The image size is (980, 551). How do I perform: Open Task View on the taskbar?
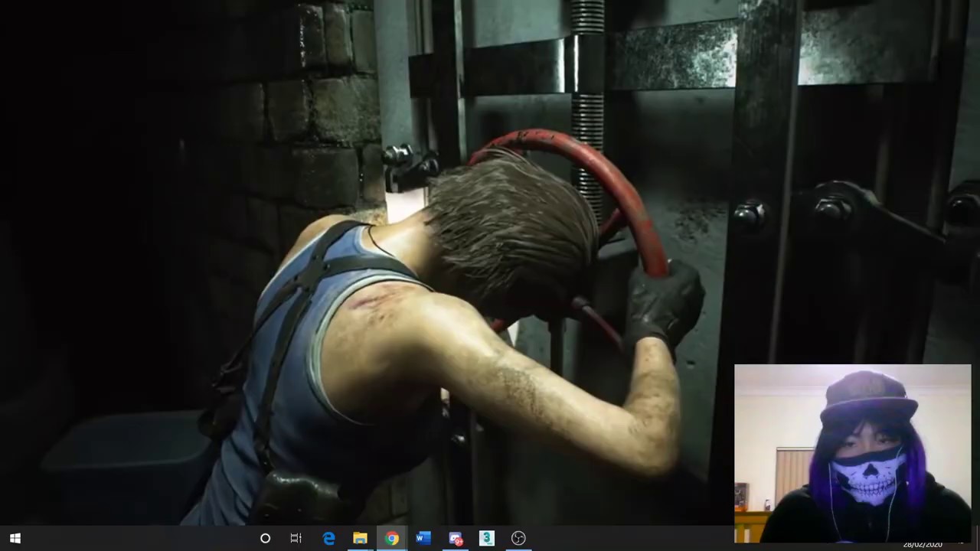pyautogui.click(x=296, y=538)
